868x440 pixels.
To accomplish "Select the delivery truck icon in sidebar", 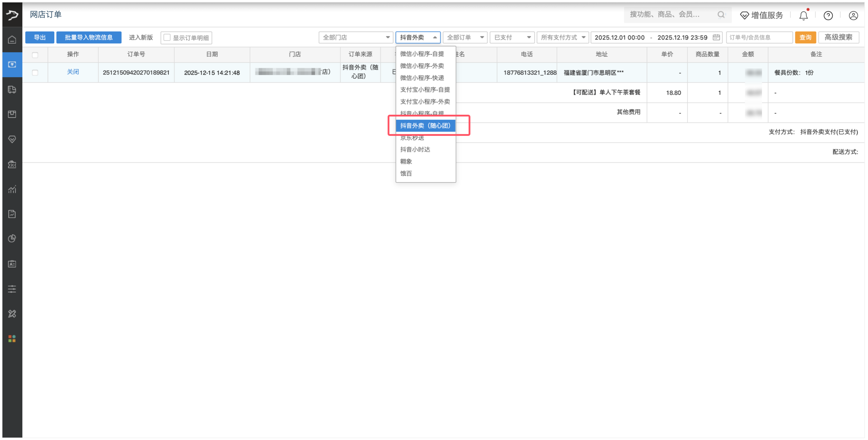I will click(12, 89).
